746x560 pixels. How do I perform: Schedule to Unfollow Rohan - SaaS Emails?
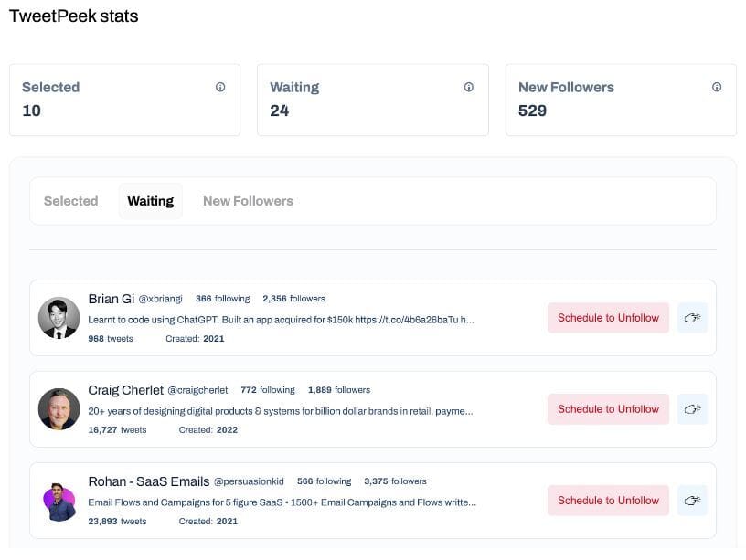(608, 501)
